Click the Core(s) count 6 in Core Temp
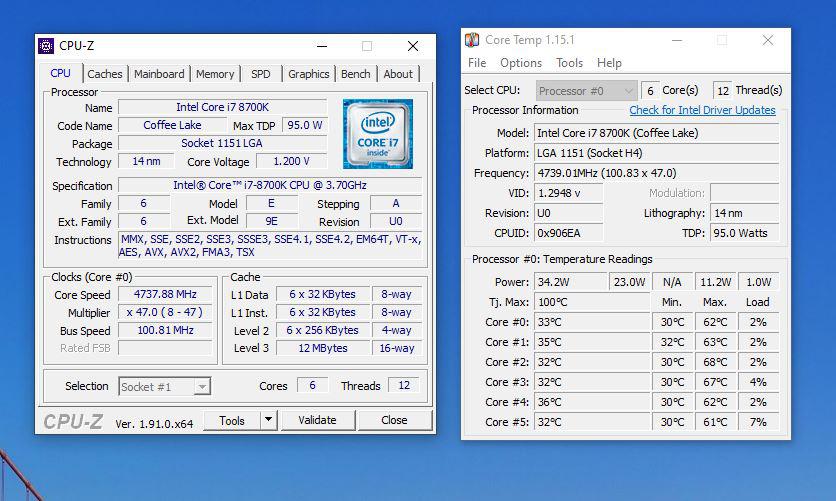836x501 pixels. tap(650, 91)
